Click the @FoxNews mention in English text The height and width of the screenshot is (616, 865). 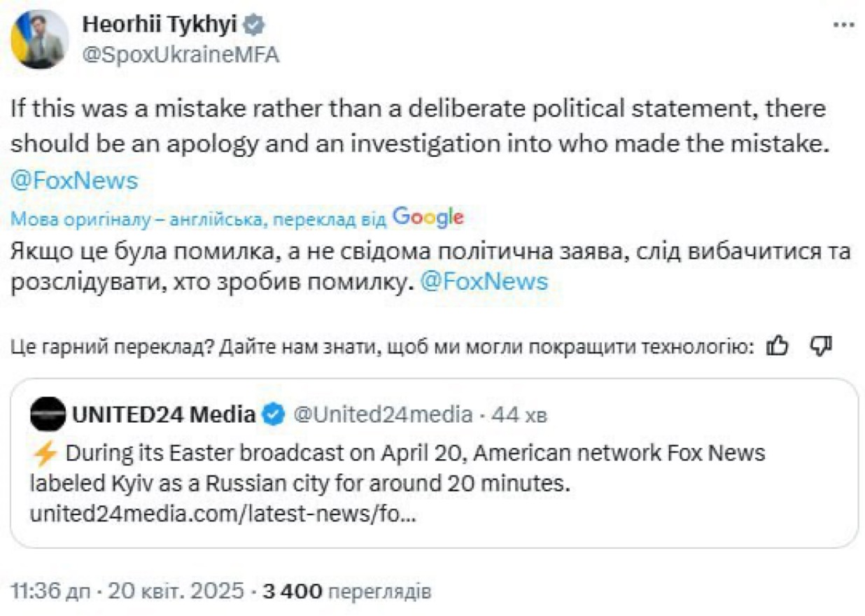74,181
